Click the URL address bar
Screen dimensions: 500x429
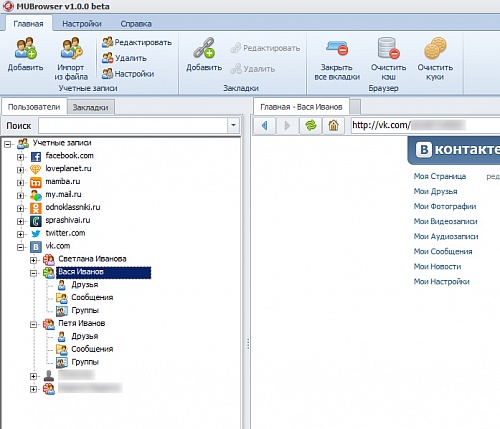(425, 125)
